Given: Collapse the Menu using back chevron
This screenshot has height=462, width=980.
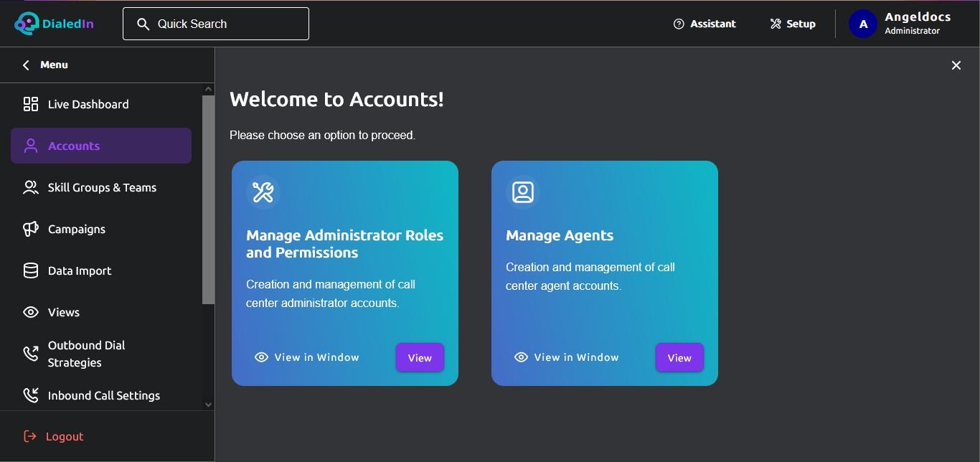Looking at the screenshot, I should coord(26,65).
